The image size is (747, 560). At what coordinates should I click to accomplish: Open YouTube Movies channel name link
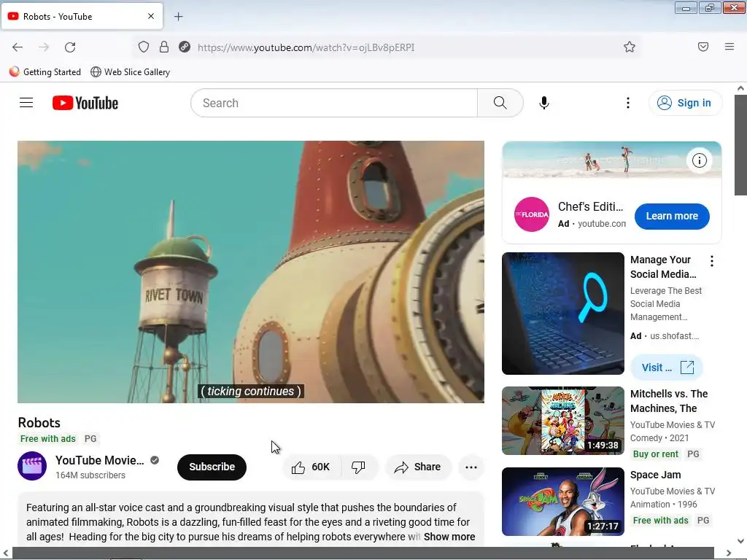pyautogui.click(x=99, y=461)
